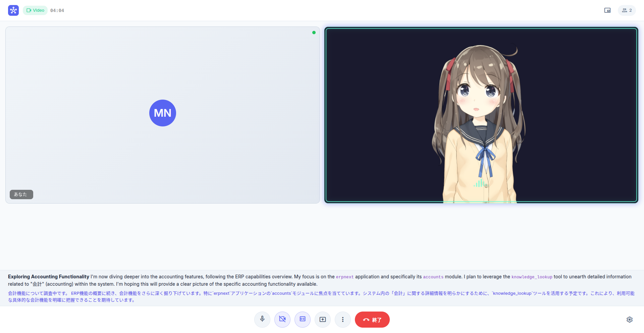Share your screen using the screen share icon
Image resolution: width=644 pixels, height=333 pixels.
(x=322, y=319)
